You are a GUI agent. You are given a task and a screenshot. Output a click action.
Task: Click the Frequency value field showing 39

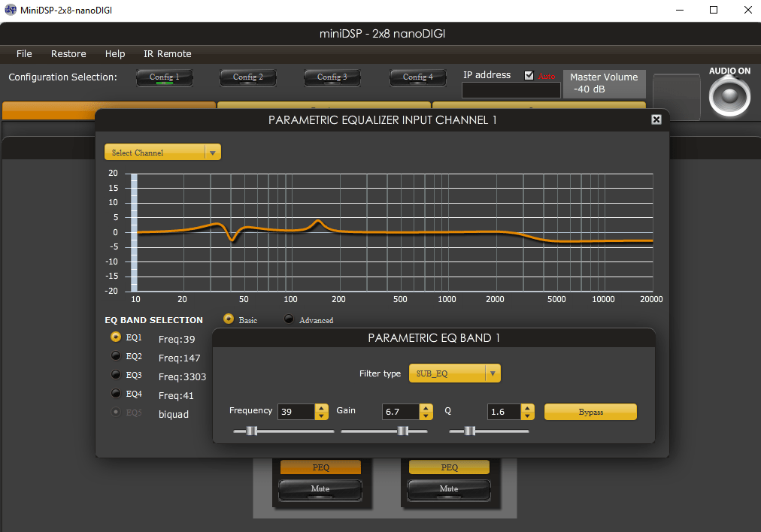click(x=296, y=412)
